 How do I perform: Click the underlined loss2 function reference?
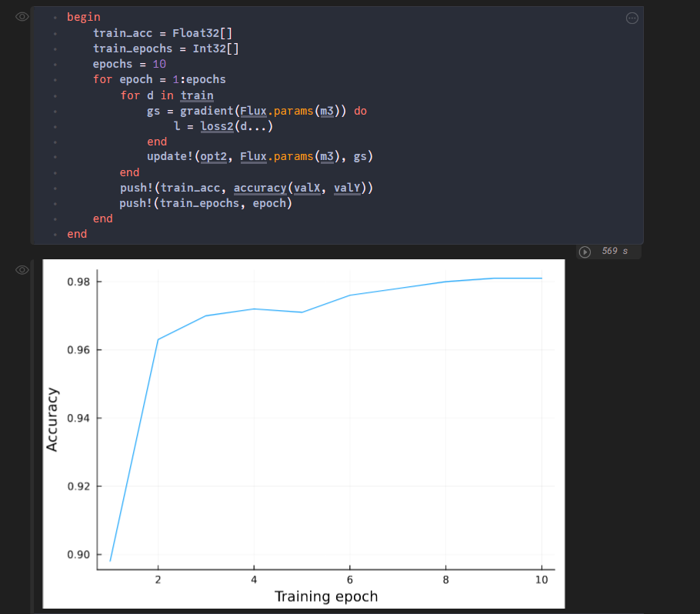(x=217, y=126)
